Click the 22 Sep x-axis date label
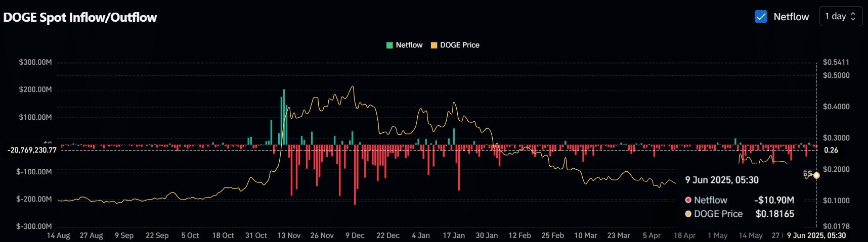 point(157,235)
